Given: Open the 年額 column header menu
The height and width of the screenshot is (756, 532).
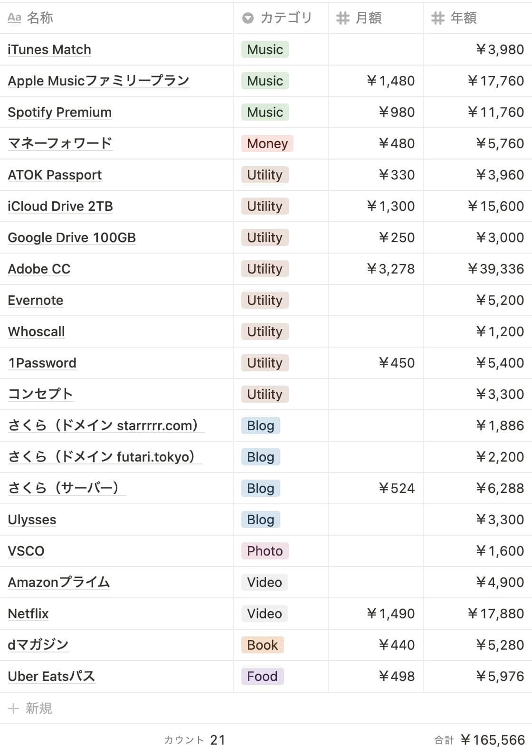Looking at the screenshot, I should (463, 18).
